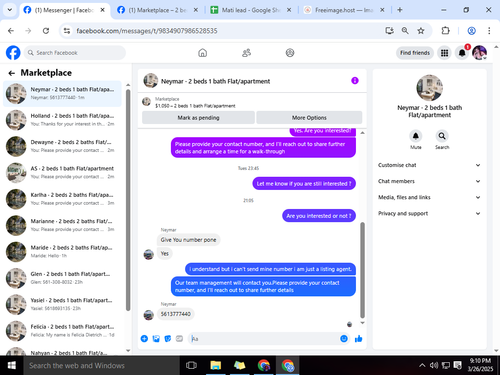This screenshot has width=500, height=375.
Task: Show hidden system tray icons
Action: tap(422, 365)
